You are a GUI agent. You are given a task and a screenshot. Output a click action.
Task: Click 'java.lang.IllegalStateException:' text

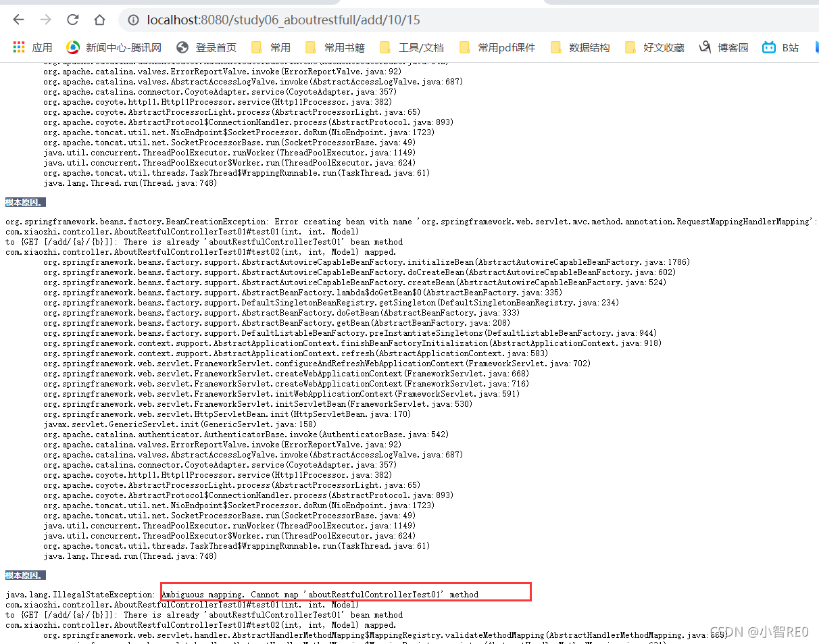tap(80, 595)
